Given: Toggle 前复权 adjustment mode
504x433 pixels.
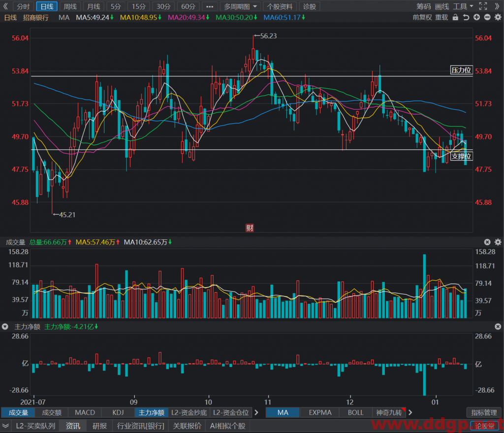Looking at the screenshot, I should 422,17.
